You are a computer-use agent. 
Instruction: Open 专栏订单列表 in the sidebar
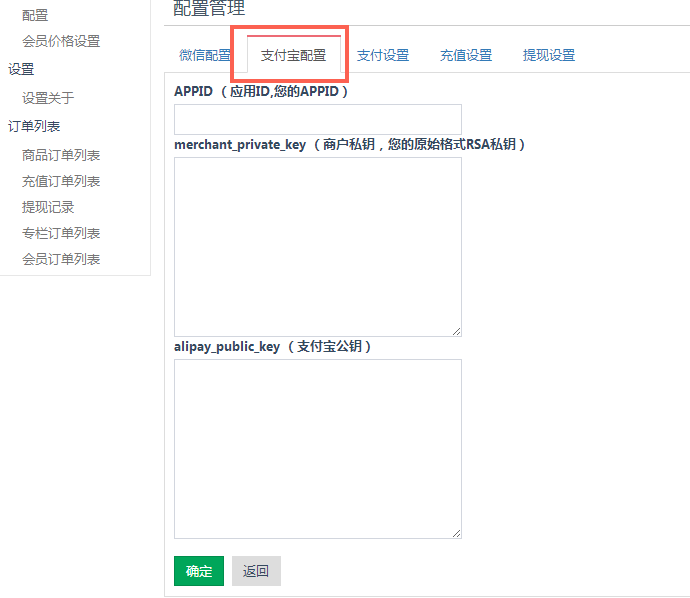click(x=61, y=233)
